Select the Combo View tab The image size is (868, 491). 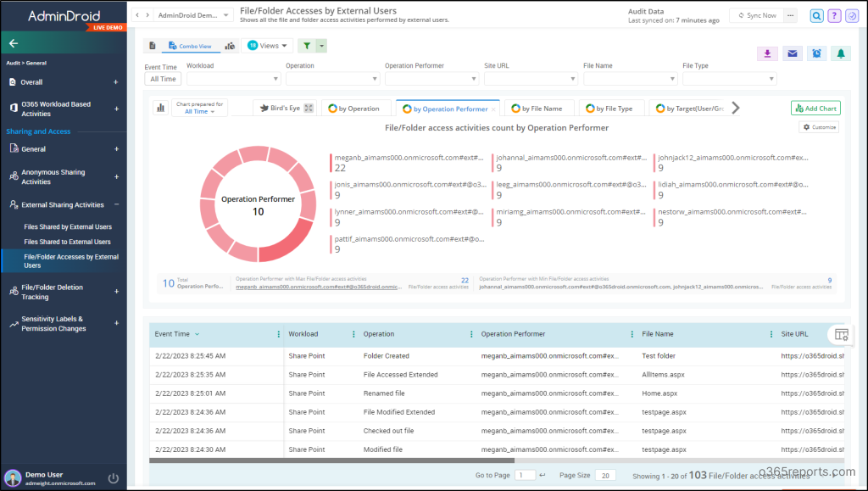click(190, 46)
